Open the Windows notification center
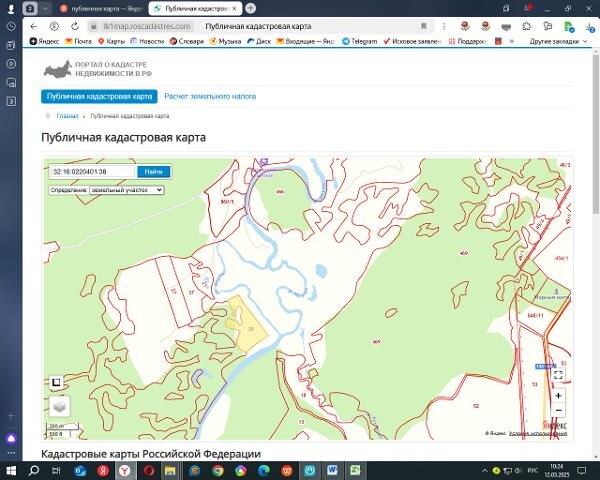 (582, 470)
